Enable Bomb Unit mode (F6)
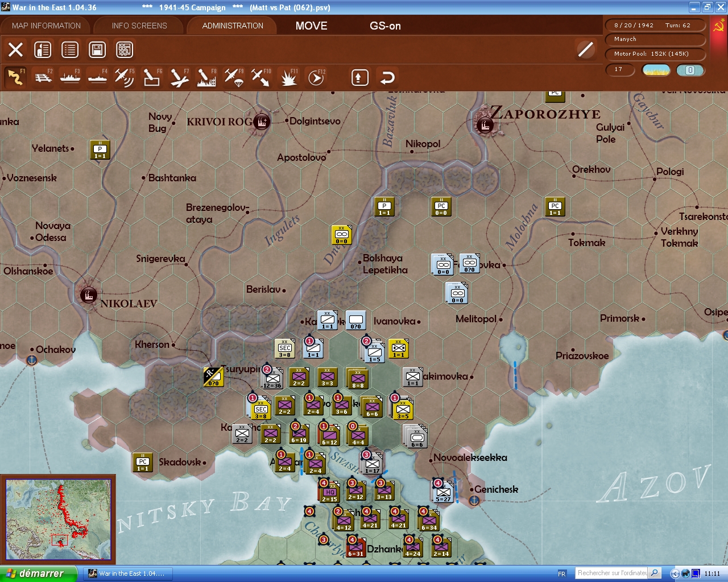728x582 pixels. click(152, 77)
